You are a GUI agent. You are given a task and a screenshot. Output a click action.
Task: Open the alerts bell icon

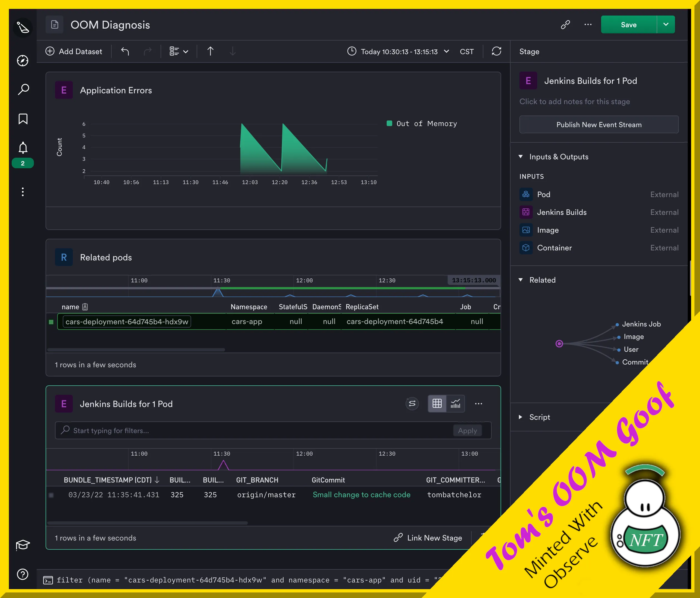tap(23, 148)
